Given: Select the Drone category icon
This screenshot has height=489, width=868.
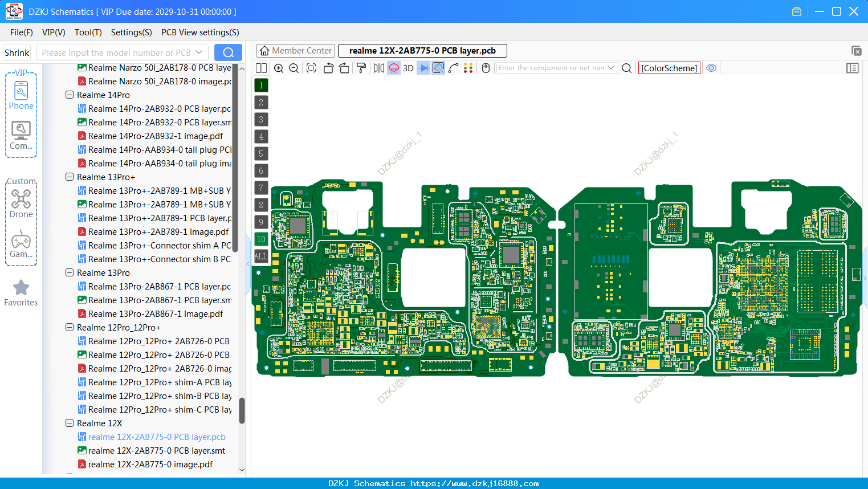Looking at the screenshot, I should (x=21, y=203).
